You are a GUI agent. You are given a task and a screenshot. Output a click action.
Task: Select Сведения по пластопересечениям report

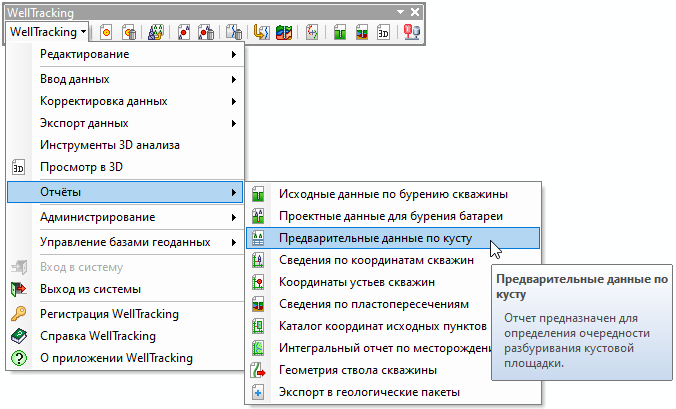(373, 304)
